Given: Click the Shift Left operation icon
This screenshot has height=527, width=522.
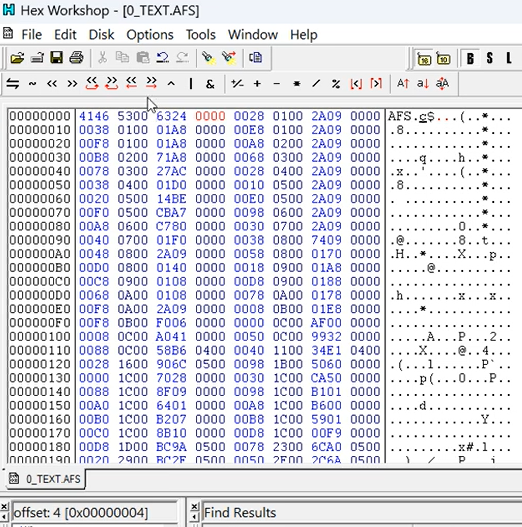Looking at the screenshot, I should pyautogui.click(x=52, y=84).
